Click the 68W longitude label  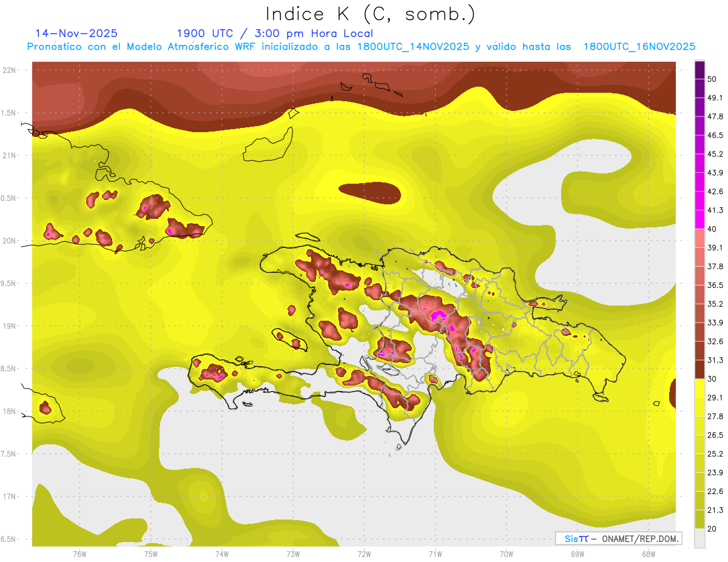649,554
